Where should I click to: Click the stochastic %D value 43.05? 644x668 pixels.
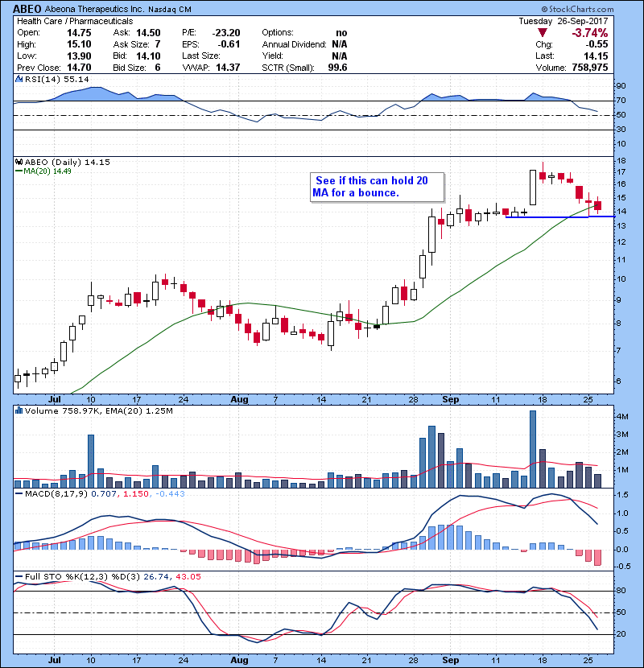click(188, 577)
